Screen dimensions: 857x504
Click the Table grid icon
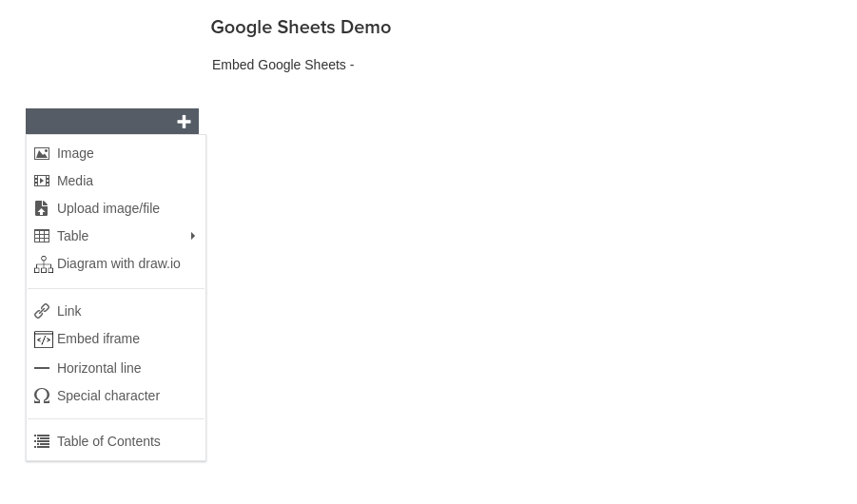[42, 236]
